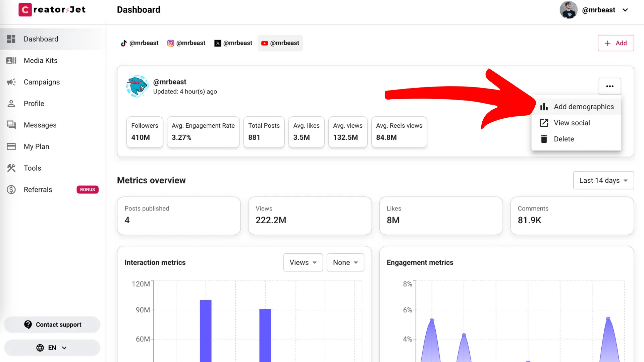Click the Profile person icon
This screenshot has height=362, width=644.
(11, 104)
